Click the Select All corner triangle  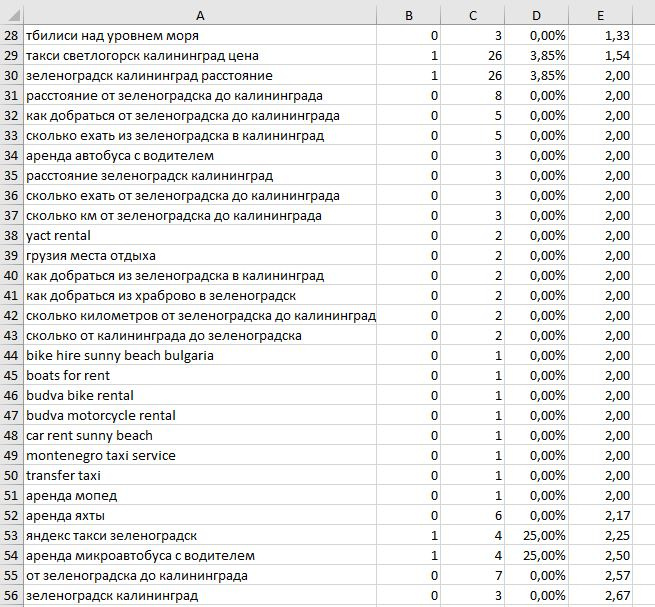point(12,15)
